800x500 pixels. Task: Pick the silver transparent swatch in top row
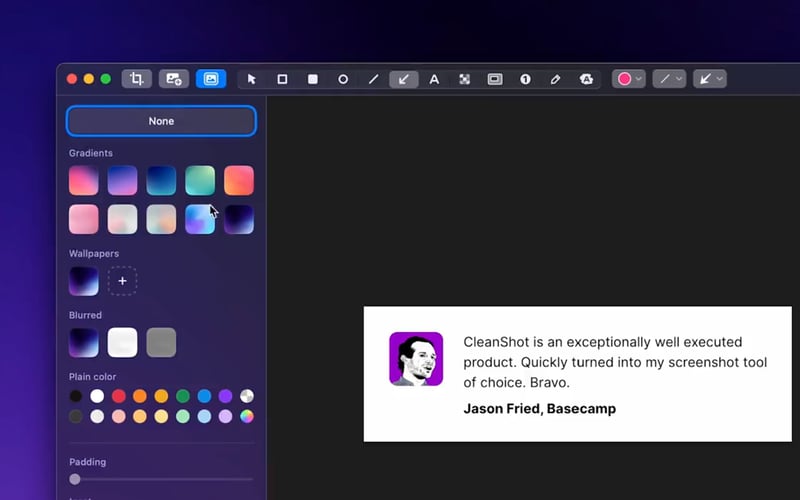(247, 396)
